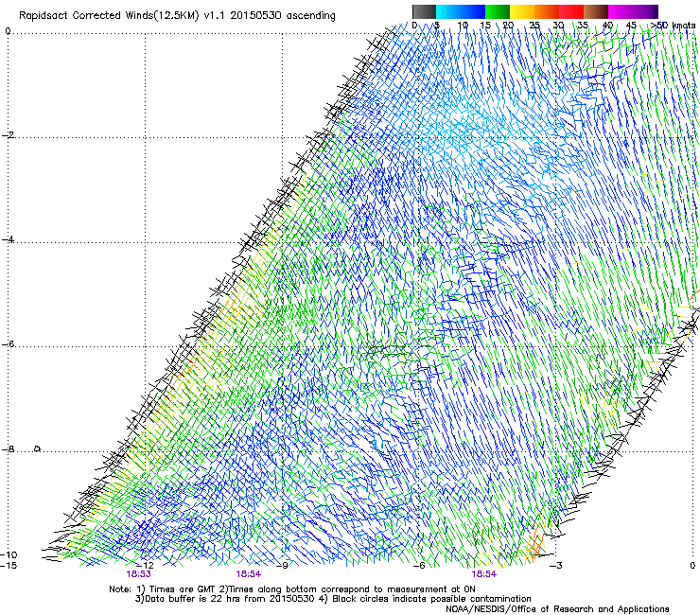Click the '20' label under the color bar

pyautogui.click(x=508, y=26)
